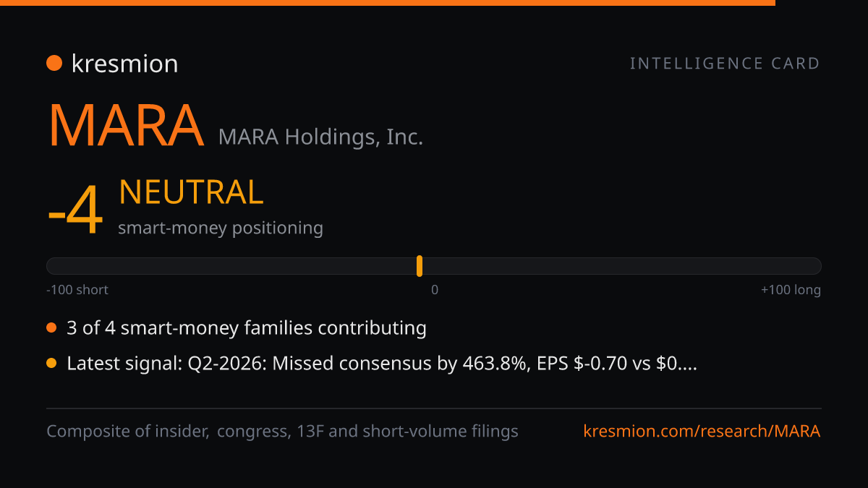Click the yellow bullet beside Latest signal
Image resolution: width=868 pixels, height=488 pixels.
click(51, 364)
